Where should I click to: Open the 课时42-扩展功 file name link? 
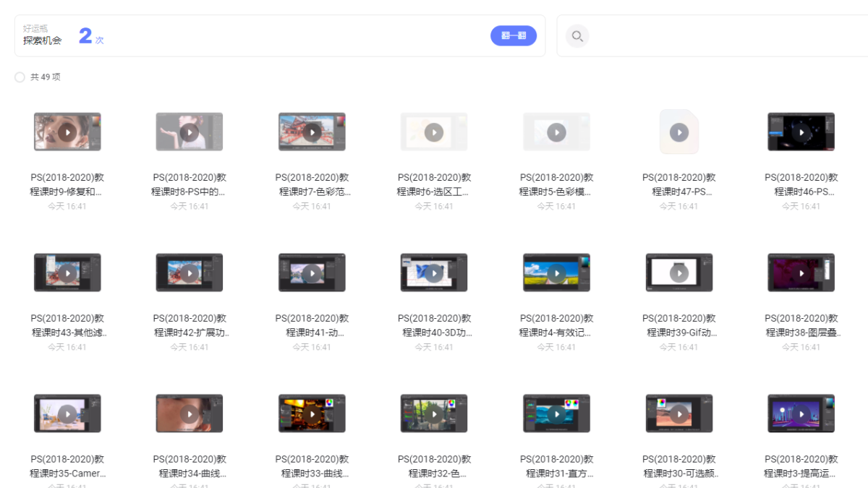point(190,325)
